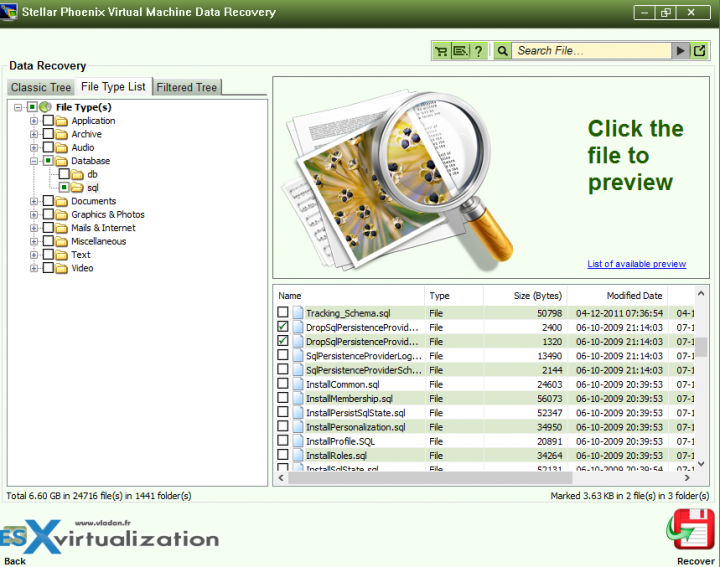This screenshot has height=567, width=720.
Task: Sort files by the Name column header
Action: coord(350,296)
